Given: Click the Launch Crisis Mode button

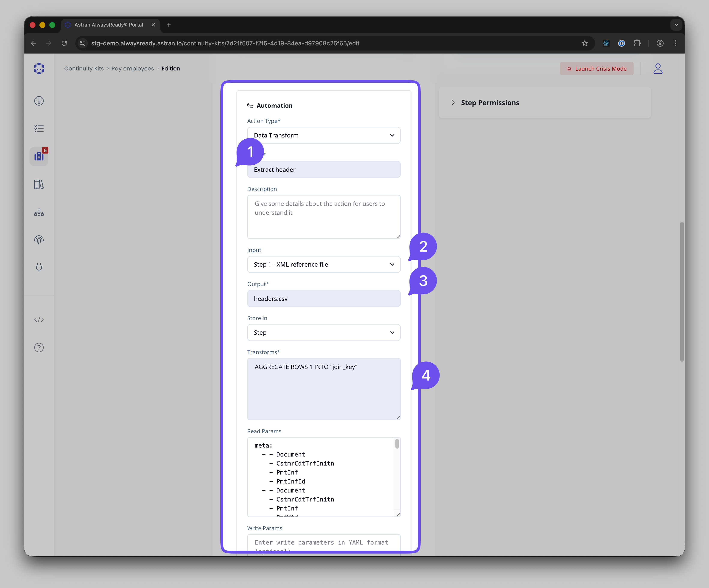Looking at the screenshot, I should click(x=597, y=69).
